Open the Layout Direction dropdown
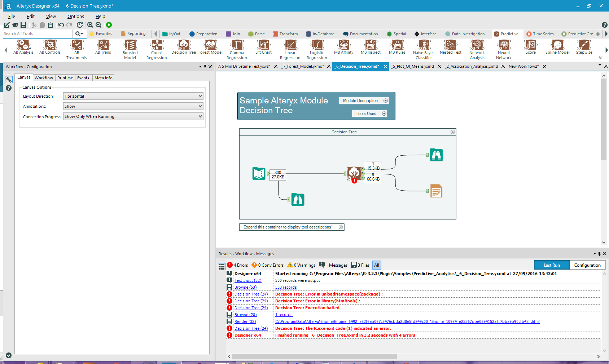The width and height of the screenshot is (609, 364). point(133,96)
